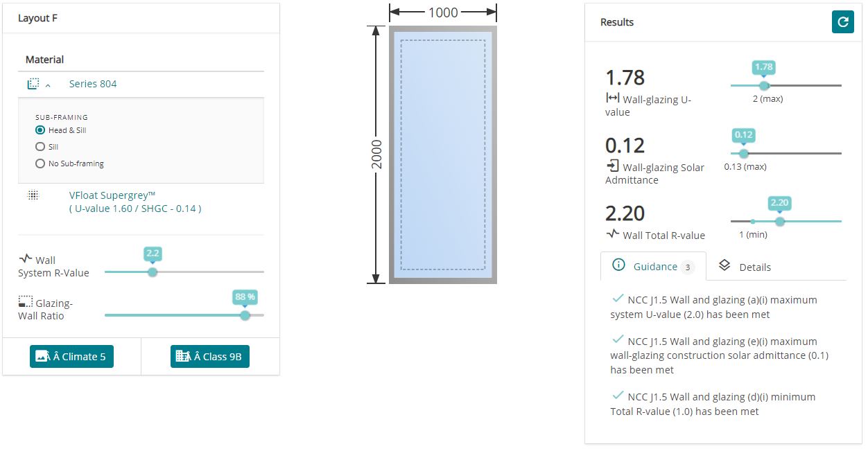Choose the No Sub-framing option
Image resolution: width=868 pixels, height=451 pixels.
tap(40, 163)
